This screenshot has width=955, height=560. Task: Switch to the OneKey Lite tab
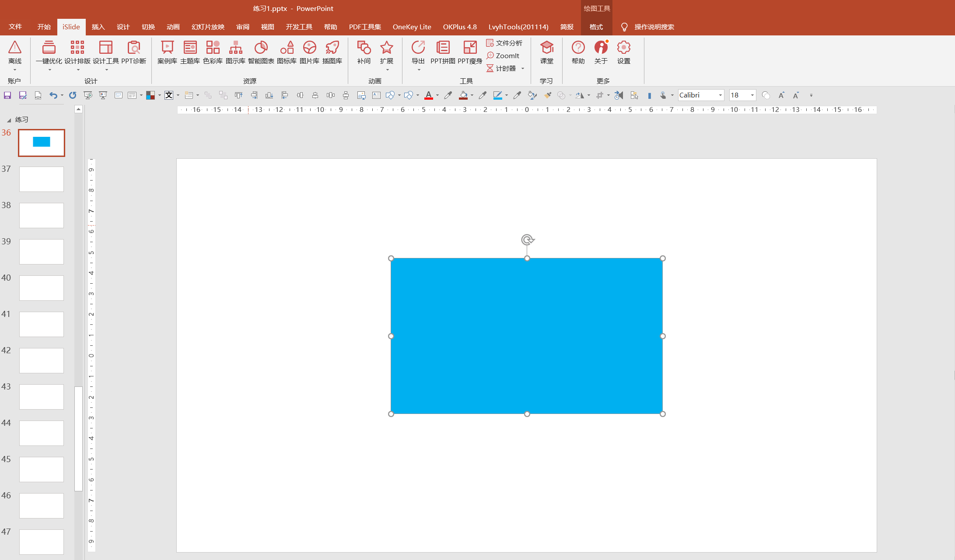click(x=412, y=27)
